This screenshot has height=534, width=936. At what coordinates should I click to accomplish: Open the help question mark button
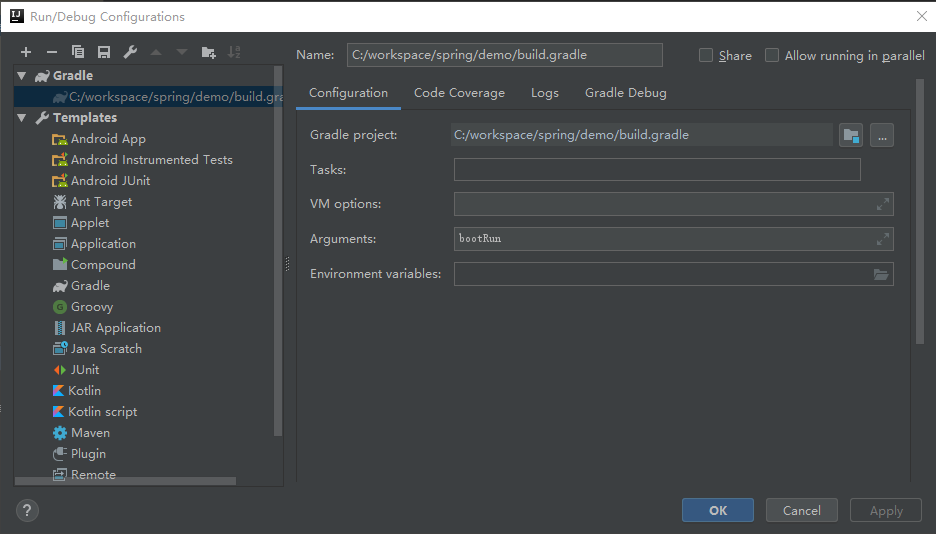click(27, 510)
